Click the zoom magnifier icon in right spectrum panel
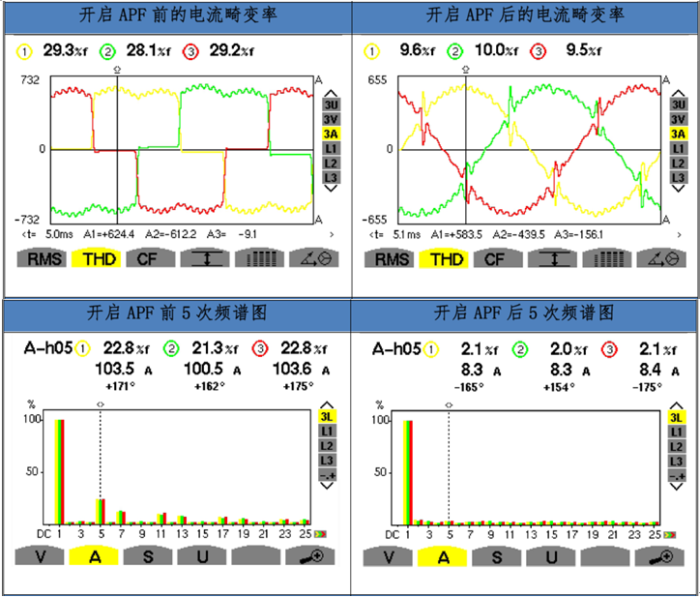Viewport: 700px width, 597px height. [660, 556]
